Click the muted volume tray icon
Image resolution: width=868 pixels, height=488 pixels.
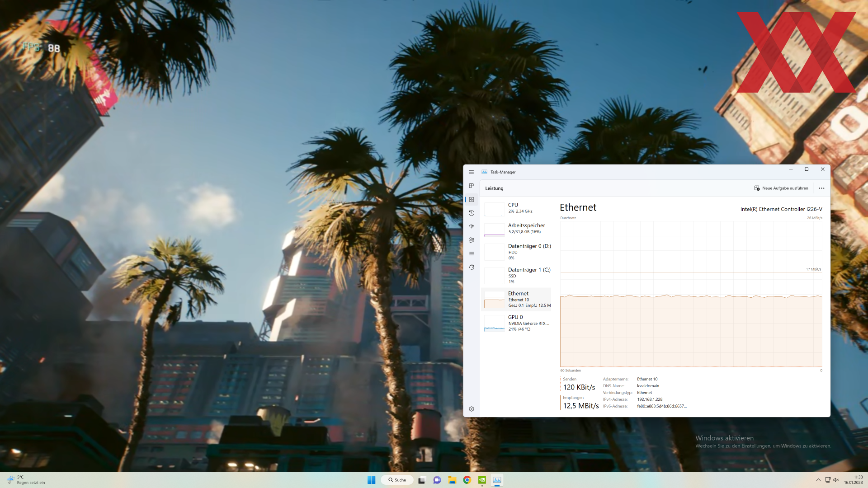(x=836, y=480)
